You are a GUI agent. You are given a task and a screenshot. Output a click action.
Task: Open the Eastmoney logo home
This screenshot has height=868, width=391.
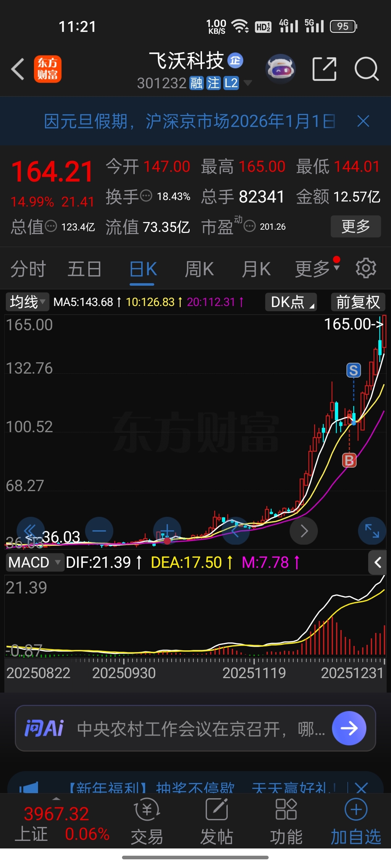pos(48,69)
